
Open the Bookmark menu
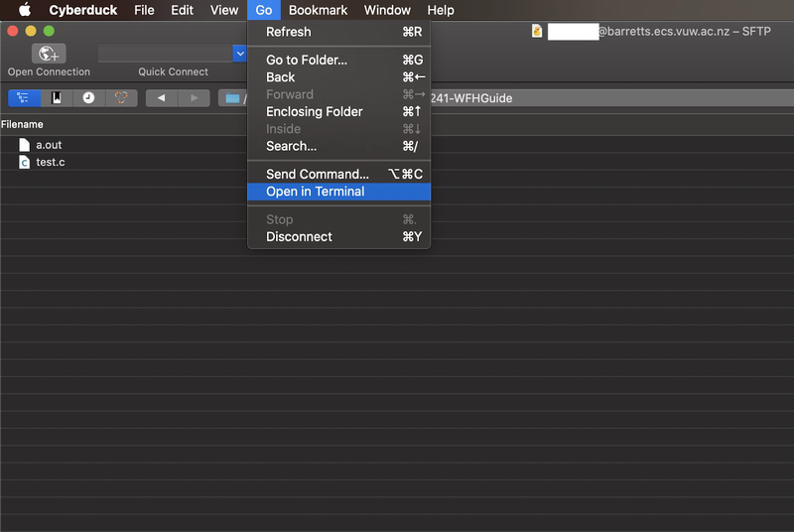(x=318, y=10)
